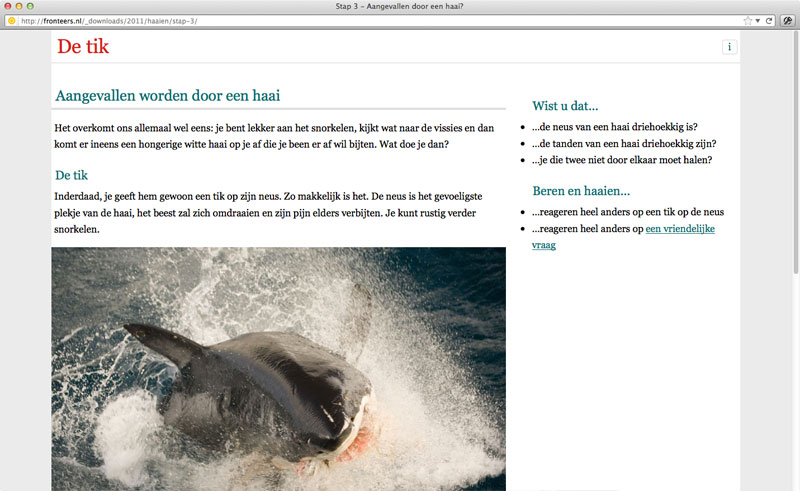Image resolution: width=800 pixels, height=491 pixels.
Task: Click the shark photo
Action: click(278, 368)
